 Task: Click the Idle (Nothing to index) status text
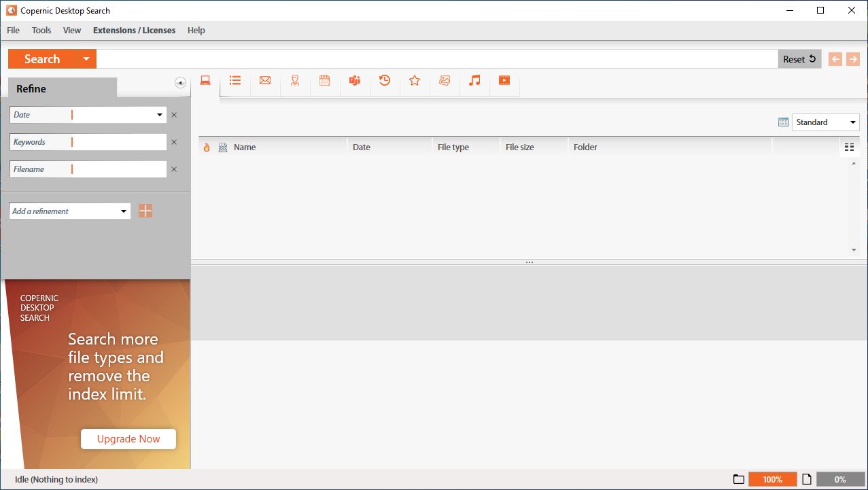(56, 479)
